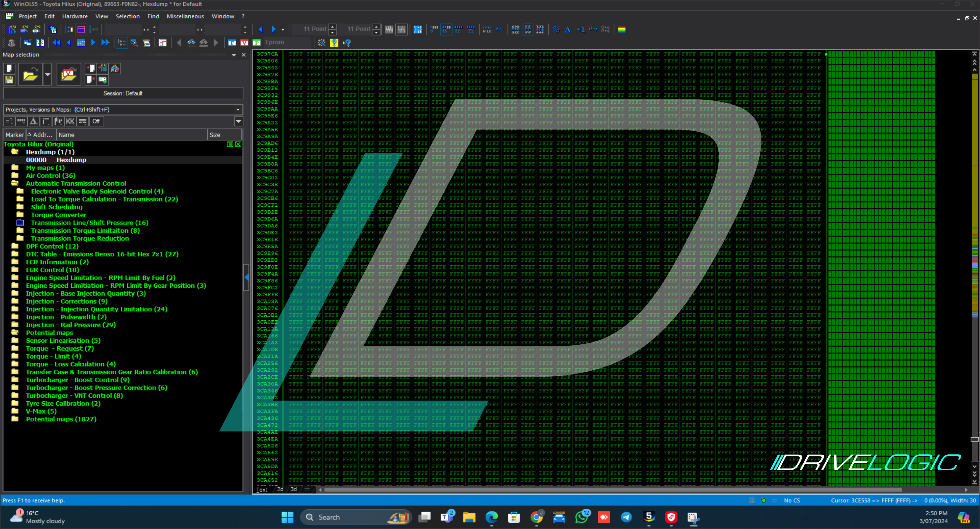Click the Session: Default button
980x529 pixels.
point(123,93)
